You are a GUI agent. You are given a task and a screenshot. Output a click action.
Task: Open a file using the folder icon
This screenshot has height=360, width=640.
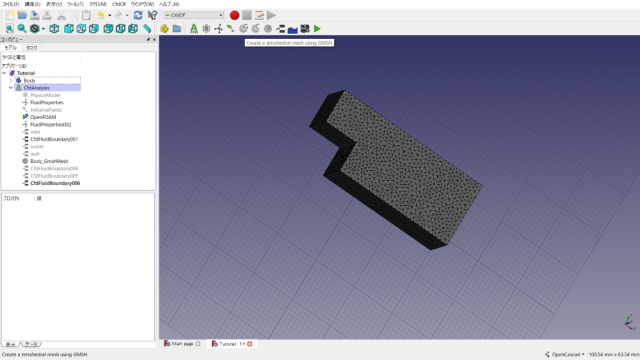(22, 16)
